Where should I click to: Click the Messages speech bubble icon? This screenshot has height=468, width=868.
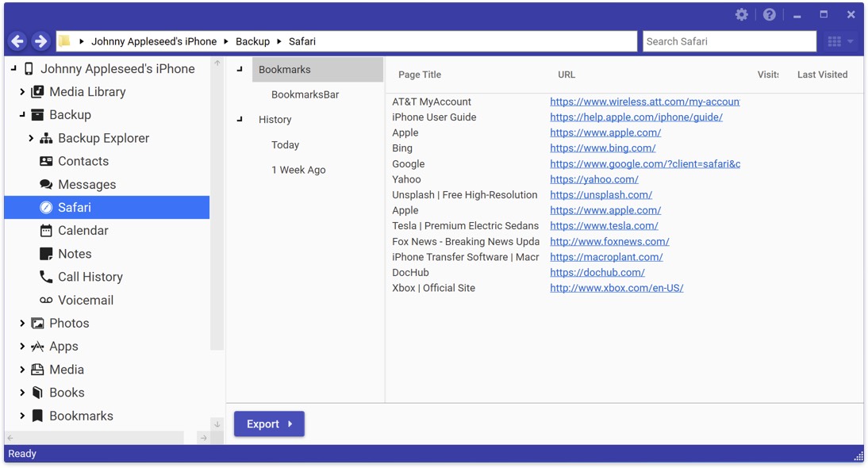click(46, 184)
